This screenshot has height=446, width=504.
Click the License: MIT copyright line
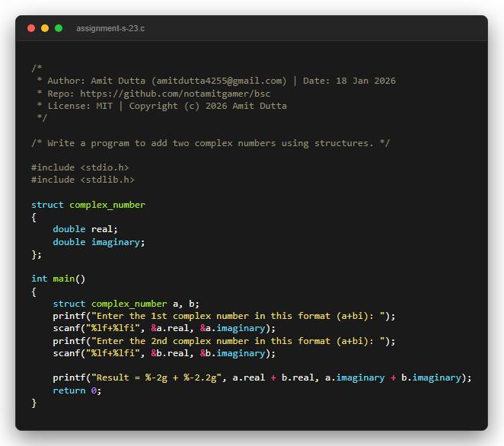tap(161, 106)
